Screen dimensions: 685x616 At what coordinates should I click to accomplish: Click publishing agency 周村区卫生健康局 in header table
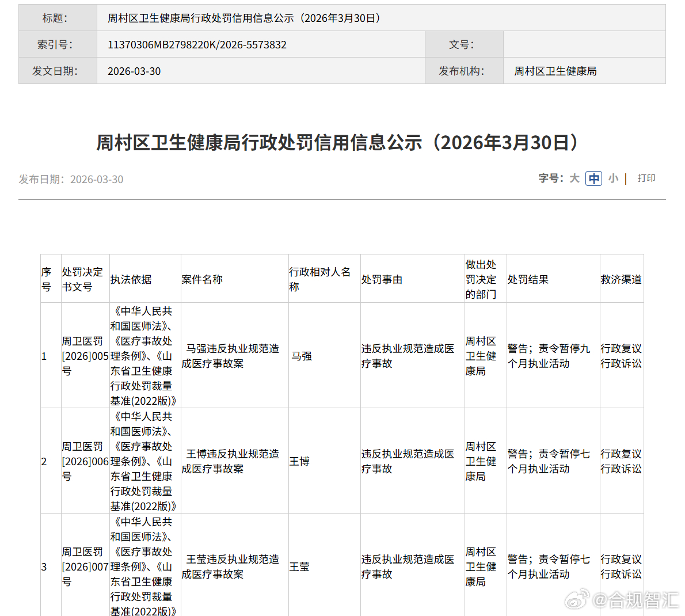click(x=555, y=71)
